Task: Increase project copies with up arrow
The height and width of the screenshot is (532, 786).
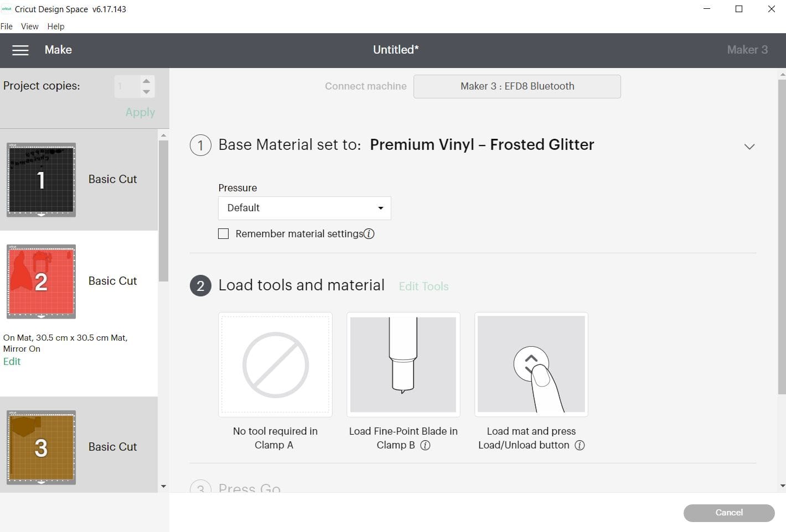Action: point(146,81)
